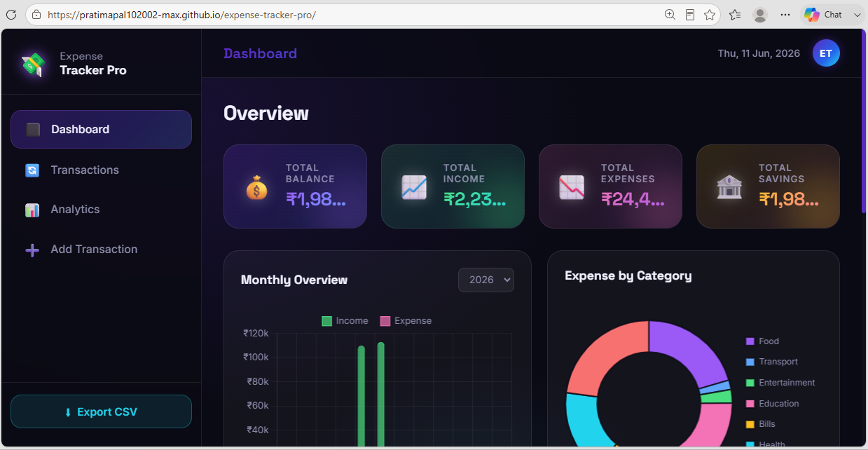The image size is (868, 450).
Task: Click the bank icon on Total Savings
Action: [x=729, y=187]
